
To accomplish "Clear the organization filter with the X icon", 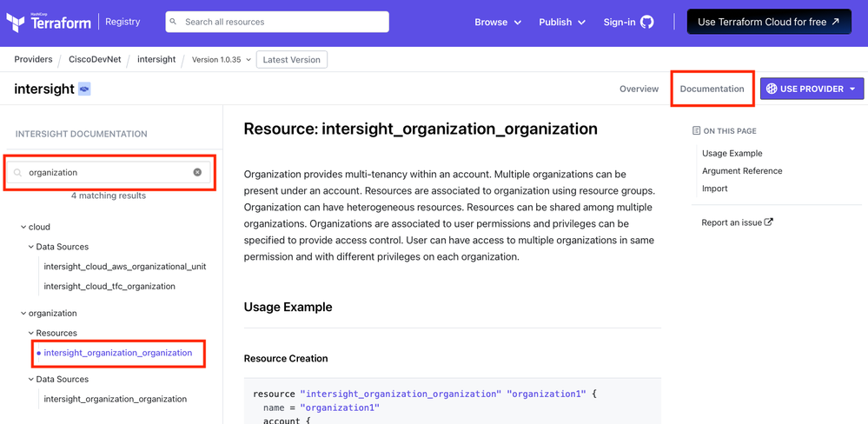I will (197, 172).
